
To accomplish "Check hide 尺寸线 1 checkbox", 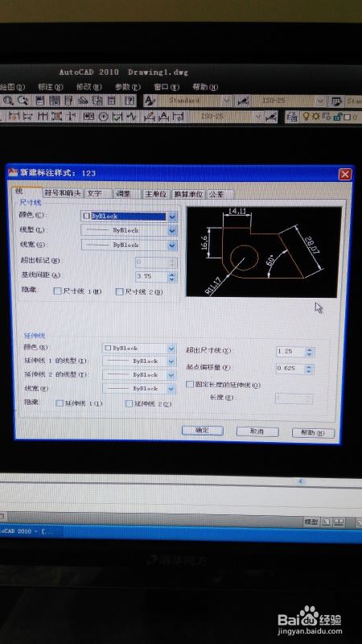I will pyautogui.click(x=58, y=291).
